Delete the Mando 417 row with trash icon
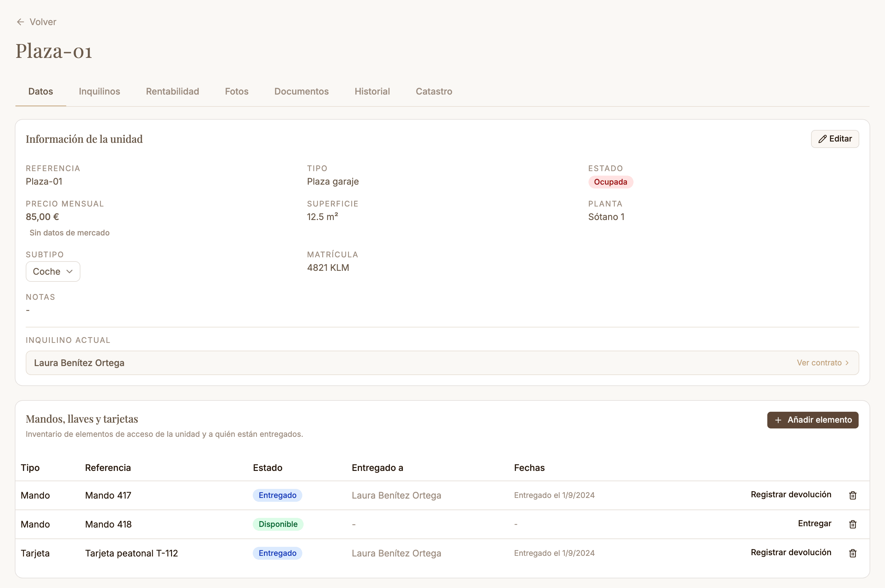 (x=853, y=495)
